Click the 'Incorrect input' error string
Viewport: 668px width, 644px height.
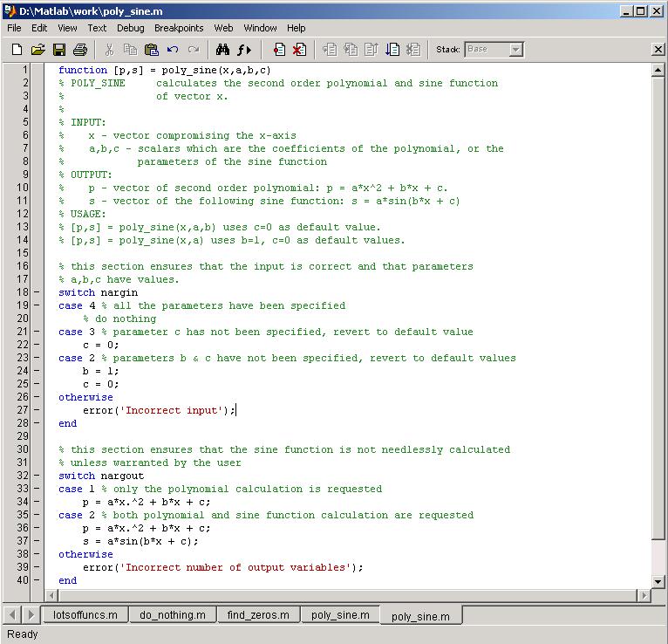tap(174, 410)
